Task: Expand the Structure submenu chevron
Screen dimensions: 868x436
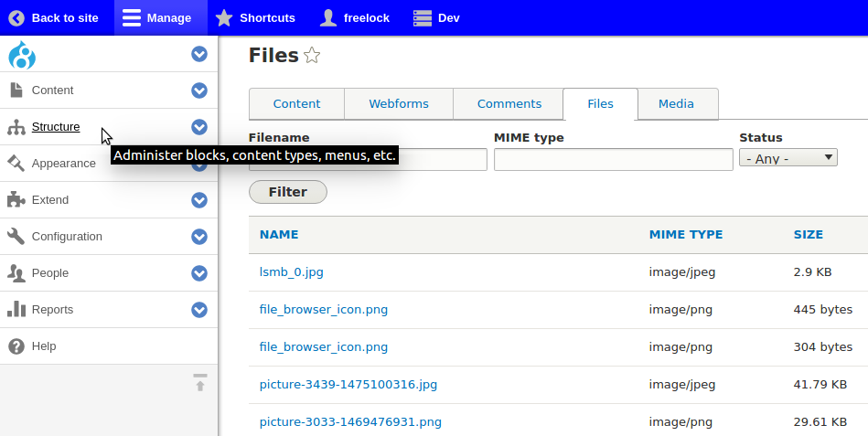Action: (x=199, y=127)
